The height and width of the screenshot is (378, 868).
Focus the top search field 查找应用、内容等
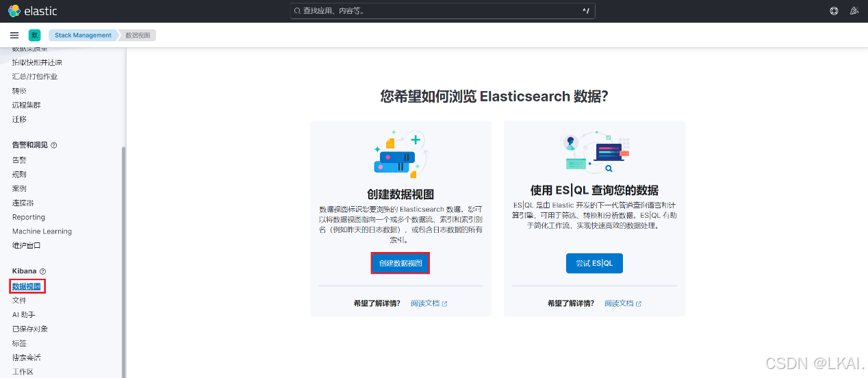pyautogui.click(x=443, y=11)
